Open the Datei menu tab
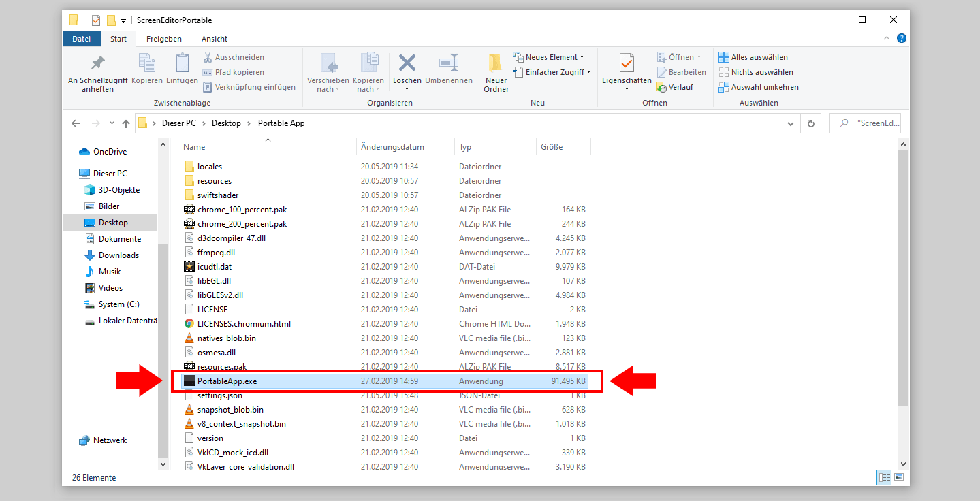Screen dimensions: 980x501 pyautogui.click(x=81, y=39)
